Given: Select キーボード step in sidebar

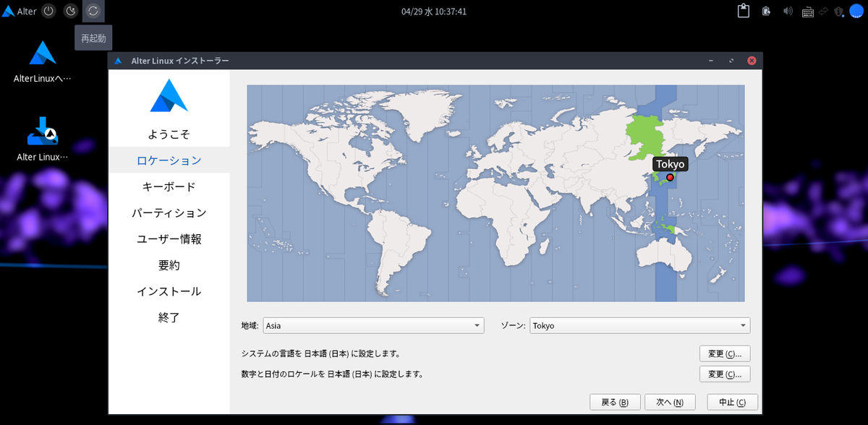Looking at the screenshot, I should coord(169,186).
